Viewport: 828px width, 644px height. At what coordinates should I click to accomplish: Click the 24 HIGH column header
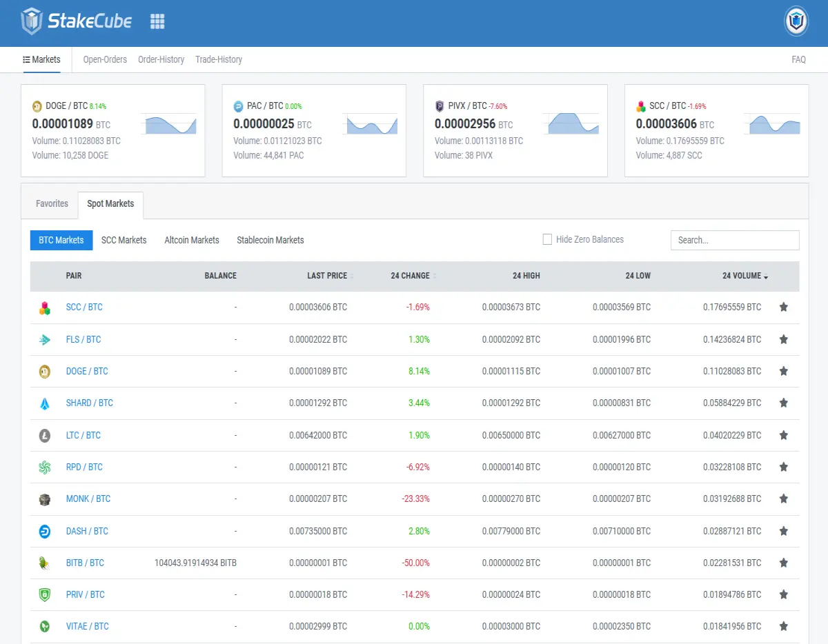(526, 276)
